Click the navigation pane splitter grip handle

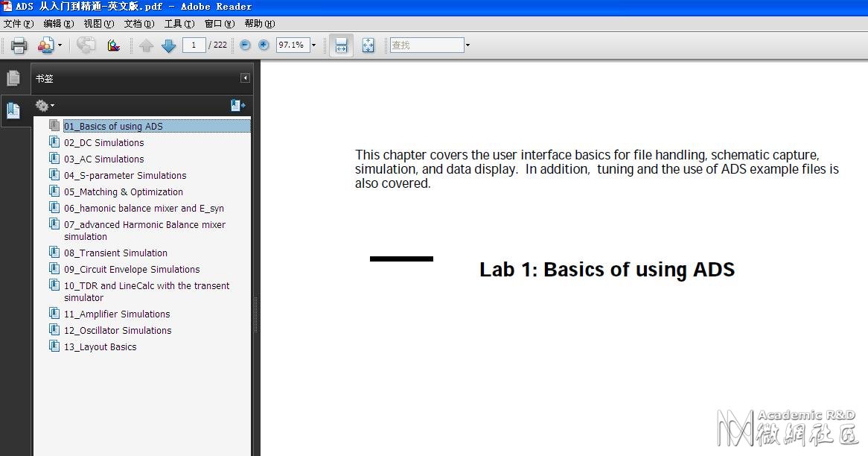tap(256, 314)
